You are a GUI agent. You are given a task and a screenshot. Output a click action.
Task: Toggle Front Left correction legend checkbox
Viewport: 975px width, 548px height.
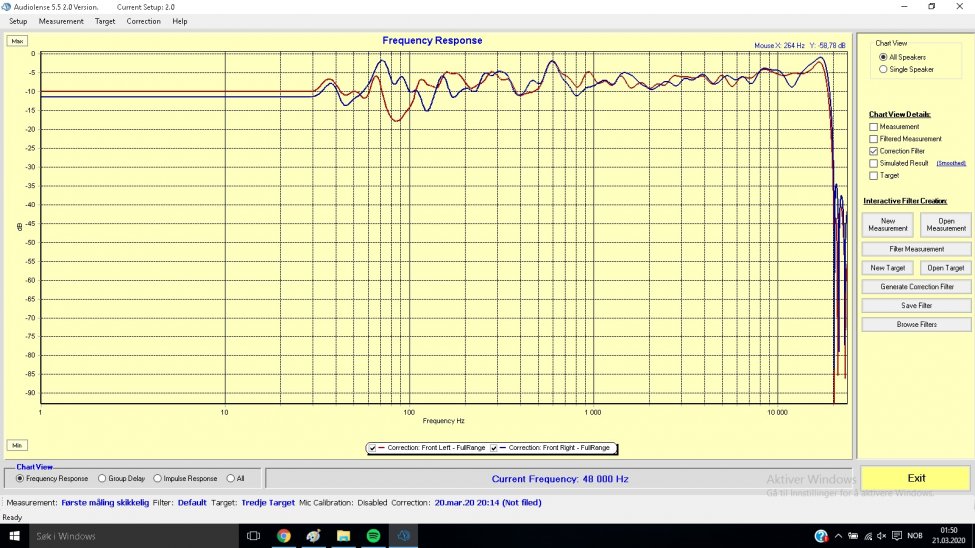[372, 448]
